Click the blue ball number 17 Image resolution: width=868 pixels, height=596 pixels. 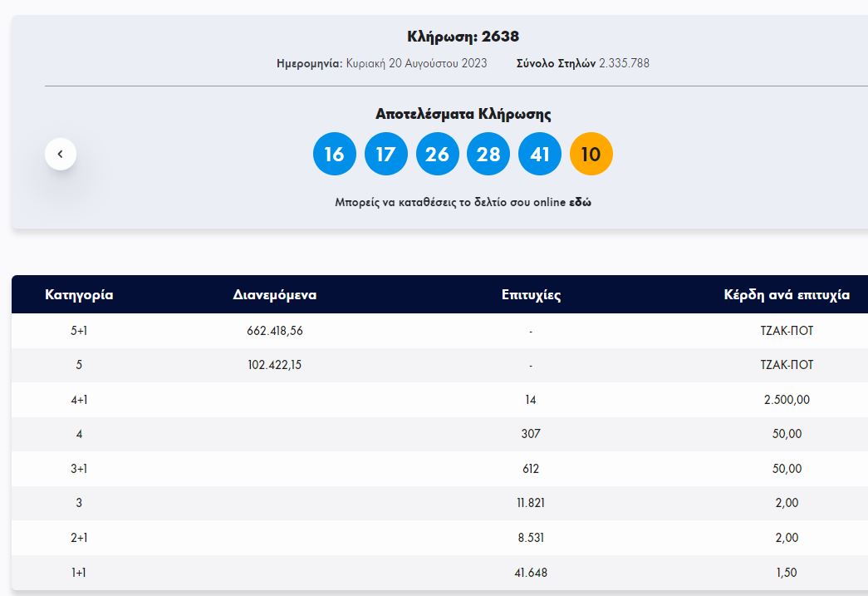(x=385, y=155)
